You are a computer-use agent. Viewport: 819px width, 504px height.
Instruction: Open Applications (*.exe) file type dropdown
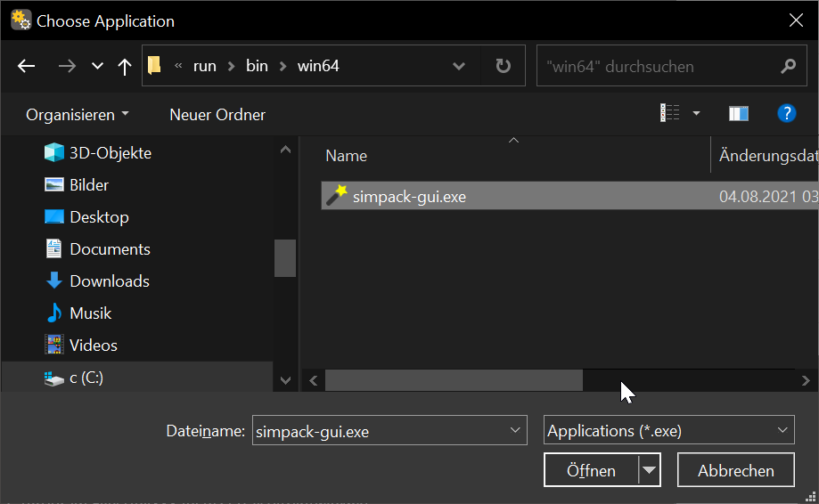coord(668,430)
